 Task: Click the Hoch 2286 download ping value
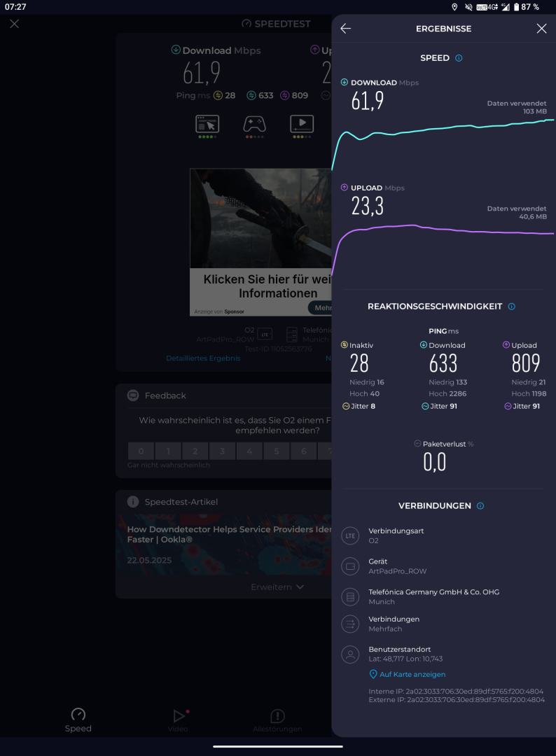tap(447, 393)
